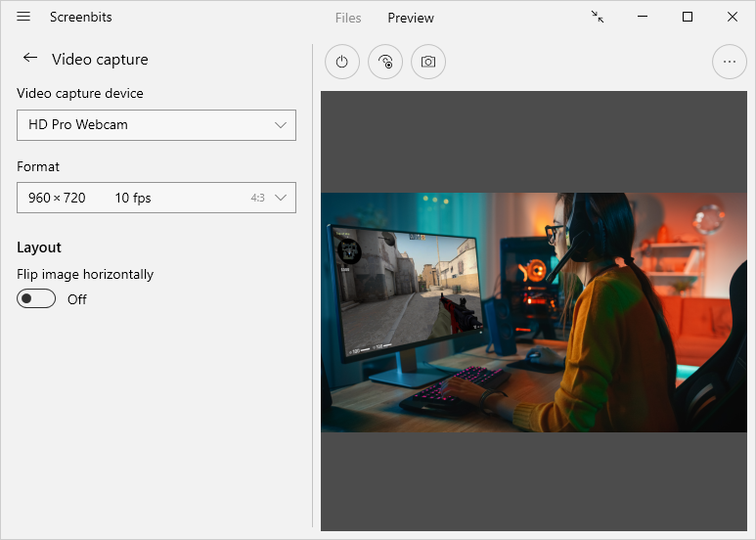
Task: Switch to the Files tab
Action: pos(348,18)
